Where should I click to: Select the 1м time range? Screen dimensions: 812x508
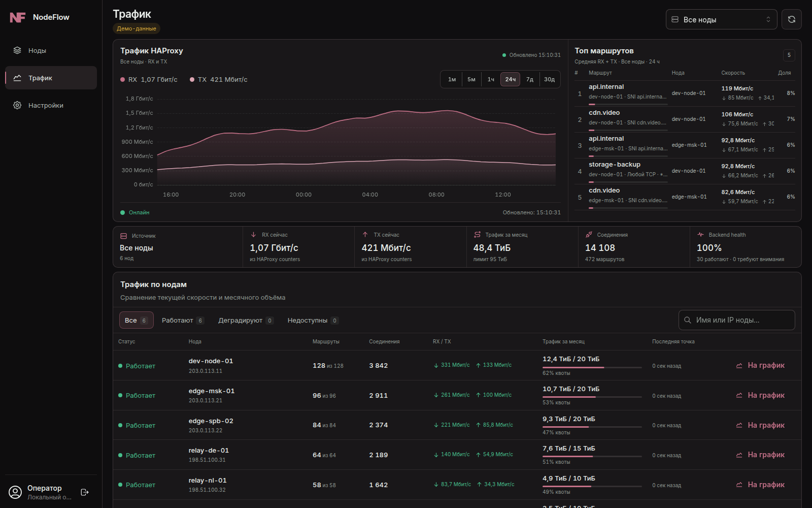[x=452, y=79]
